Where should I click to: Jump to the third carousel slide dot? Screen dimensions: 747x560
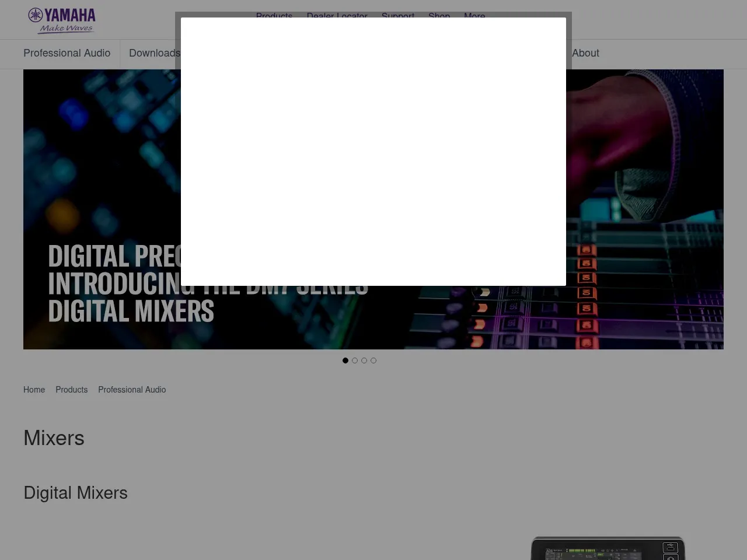[364, 360]
